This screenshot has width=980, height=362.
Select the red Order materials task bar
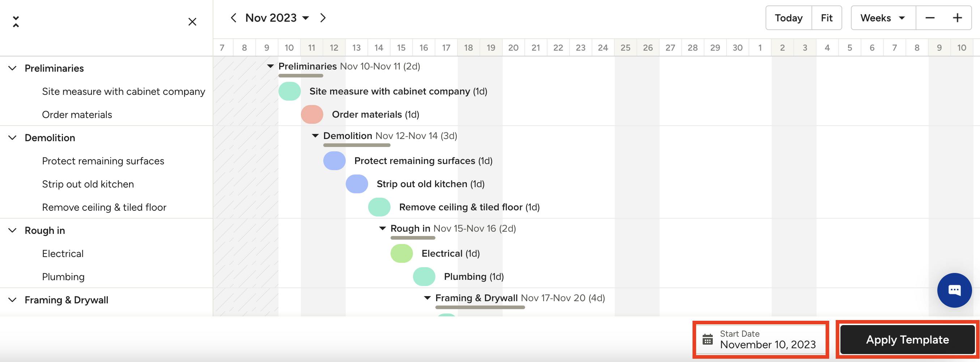tap(312, 115)
